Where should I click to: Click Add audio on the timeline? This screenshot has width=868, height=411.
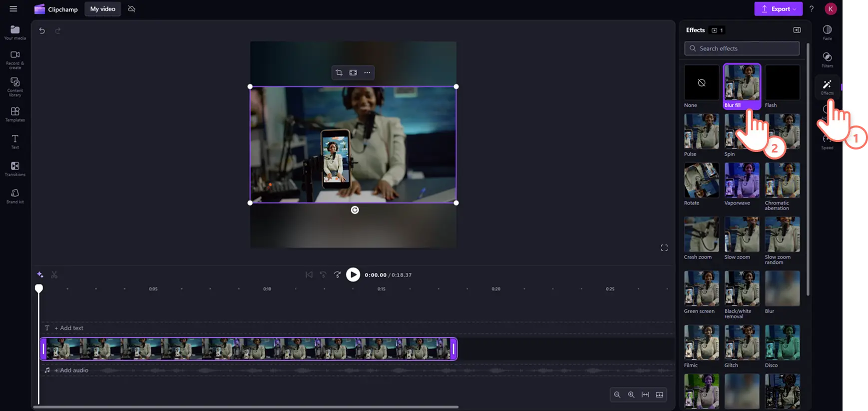click(x=71, y=370)
